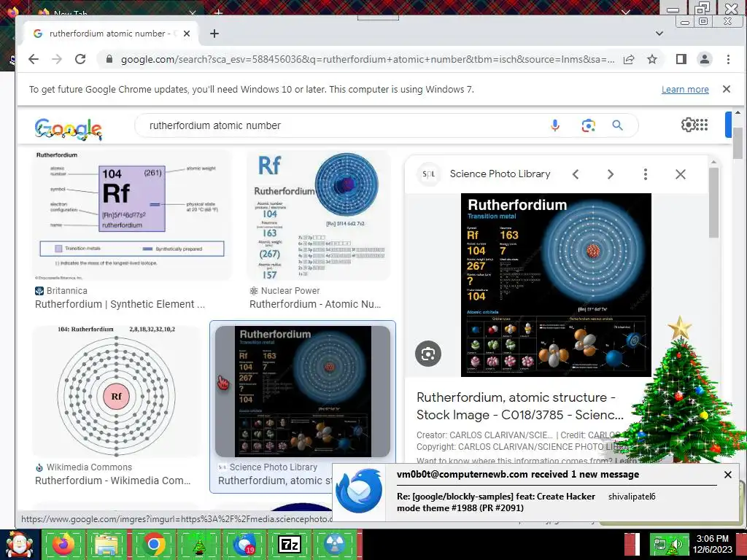Open Rutherfordium - Atomic Nu... link
Image resolution: width=747 pixels, height=560 pixels.
315,304
